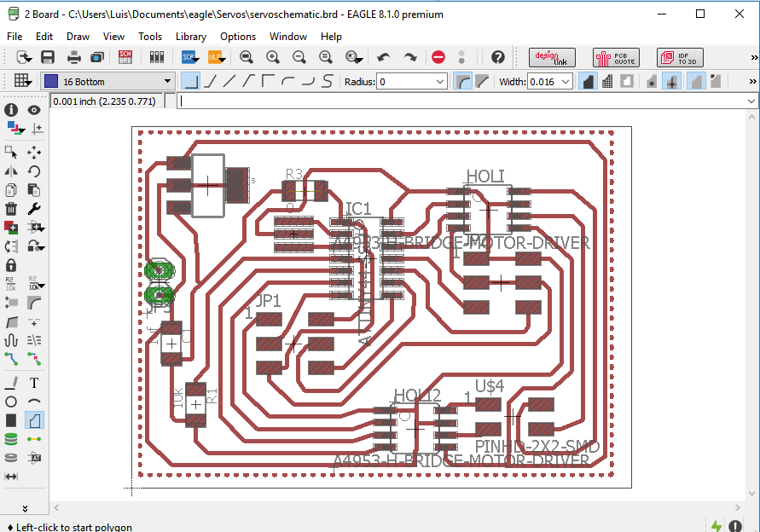Select cutout polygon pour option
This screenshot has height=532, width=760.
[627, 81]
